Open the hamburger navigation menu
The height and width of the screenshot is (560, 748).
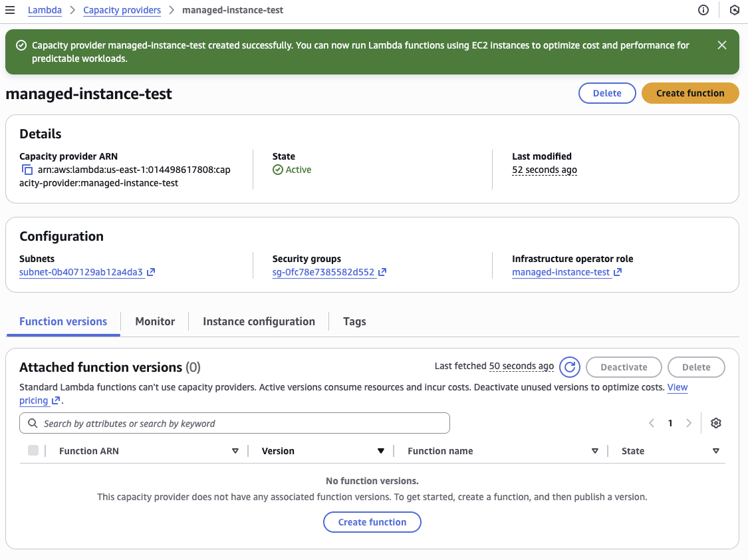[10, 10]
